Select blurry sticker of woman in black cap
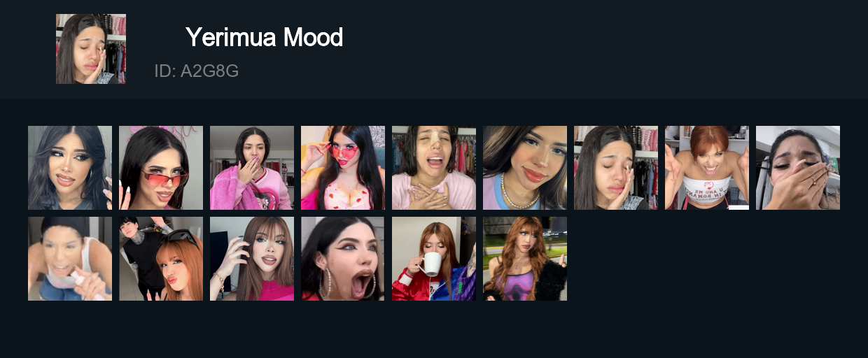Image resolution: width=868 pixels, height=358 pixels. (70, 259)
